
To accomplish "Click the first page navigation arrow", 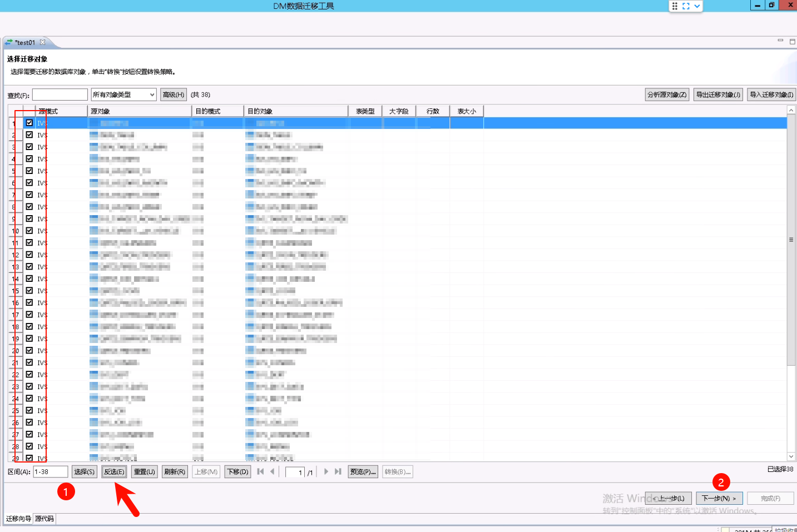I will click(260, 471).
